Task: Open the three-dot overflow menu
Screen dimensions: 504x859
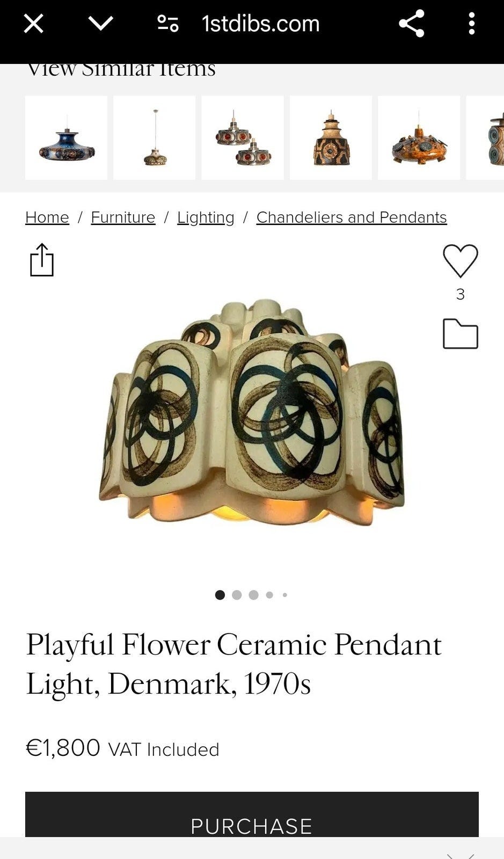Action: point(472,24)
